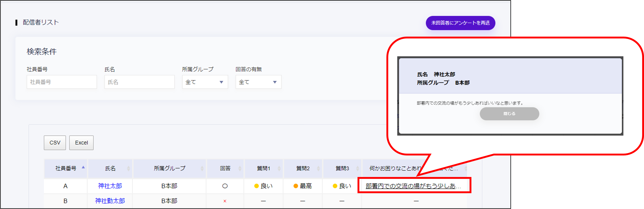
Task: Open 神社勤太郎 name link
Action: click(x=110, y=201)
